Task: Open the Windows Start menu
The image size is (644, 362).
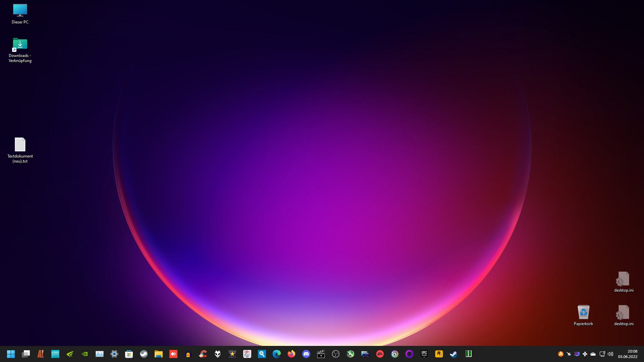Action: pyautogui.click(x=11, y=354)
